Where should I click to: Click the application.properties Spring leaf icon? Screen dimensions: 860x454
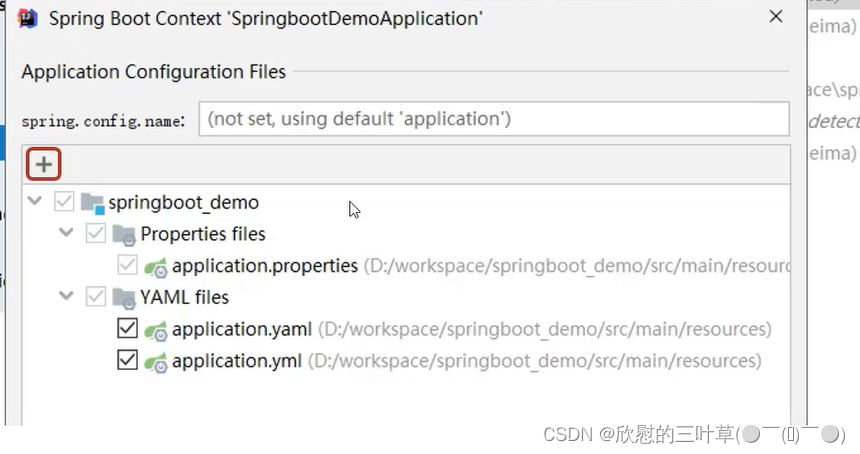pyautogui.click(x=155, y=267)
